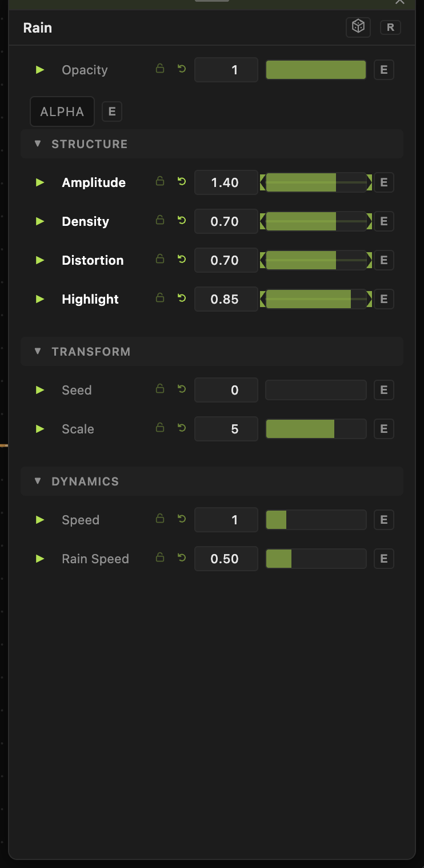The image size is (424, 868).
Task: Click the randomize dice icon in the header
Action: pyautogui.click(x=358, y=27)
